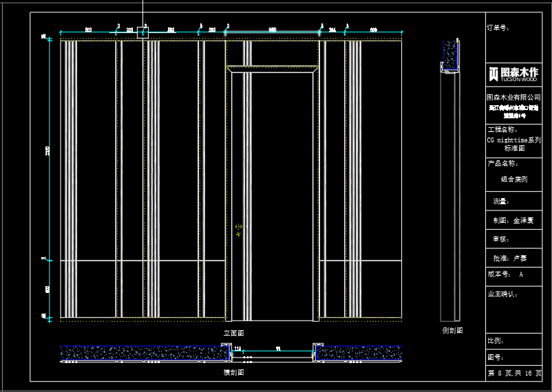Click the 组合案例 product name text
Image resolution: width=552 pixels, height=392 pixels.
pyautogui.click(x=514, y=179)
